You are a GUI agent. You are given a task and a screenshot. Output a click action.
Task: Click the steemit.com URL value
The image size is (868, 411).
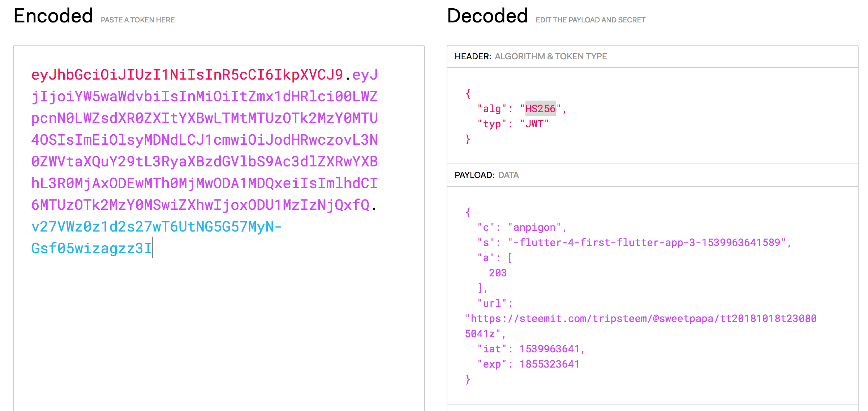click(x=640, y=319)
